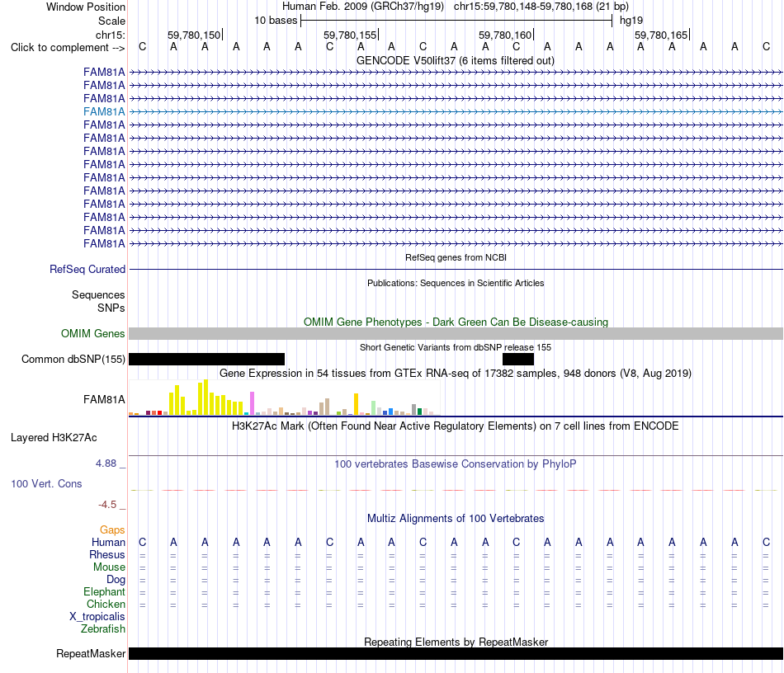Click the orange Gaps label

[x=112, y=529]
